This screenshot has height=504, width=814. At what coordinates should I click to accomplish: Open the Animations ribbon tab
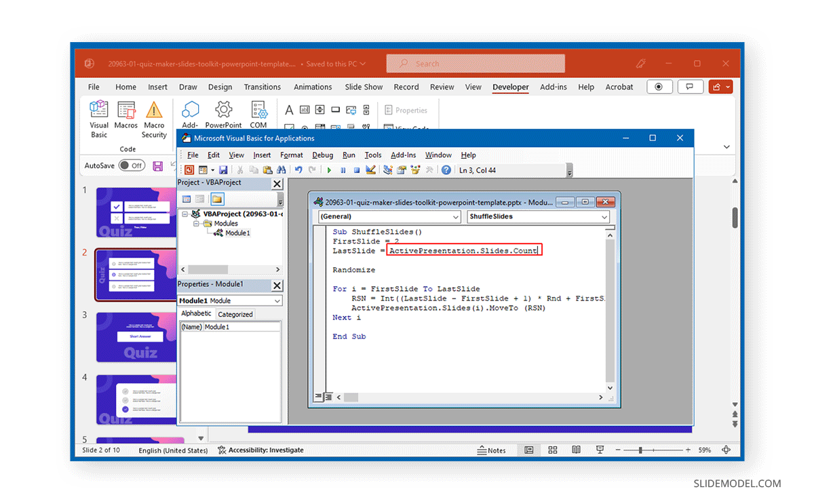click(x=313, y=87)
